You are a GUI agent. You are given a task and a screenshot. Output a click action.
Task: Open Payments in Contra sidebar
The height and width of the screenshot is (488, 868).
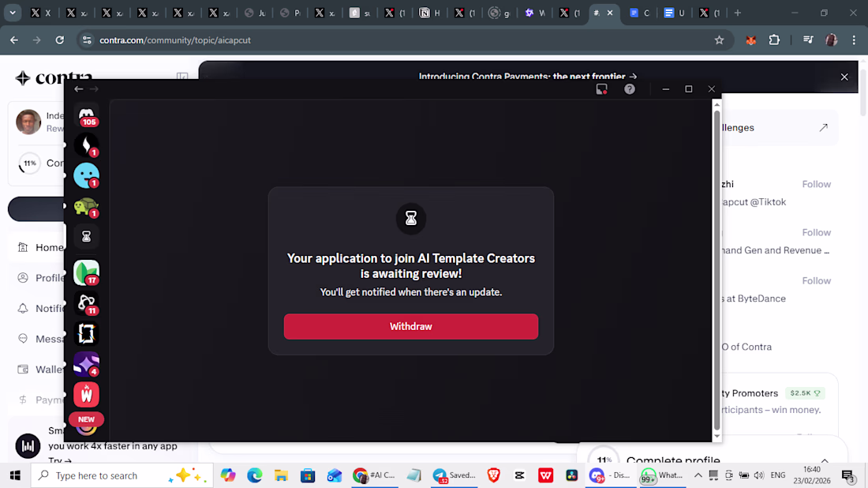pos(40,400)
